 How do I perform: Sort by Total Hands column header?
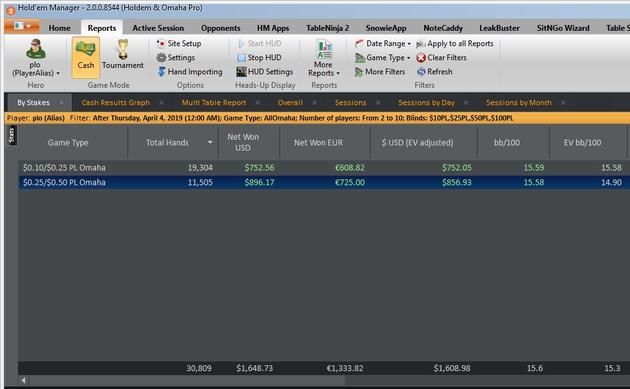[173, 143]
